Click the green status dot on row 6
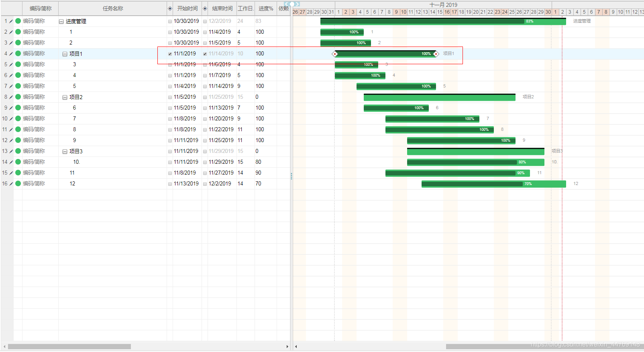Viewport: 644px width, 352px height. (18, 75)
